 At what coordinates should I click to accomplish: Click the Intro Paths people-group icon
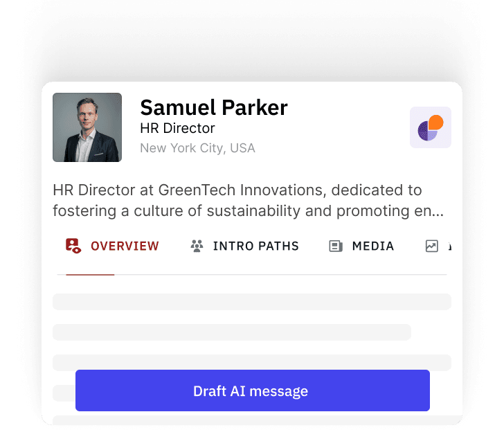click(197, 246)
